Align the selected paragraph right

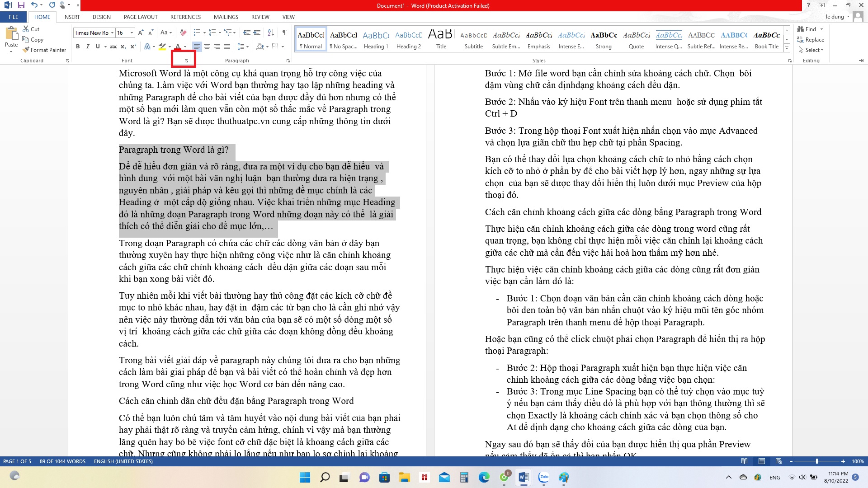(x=217, y=46)
